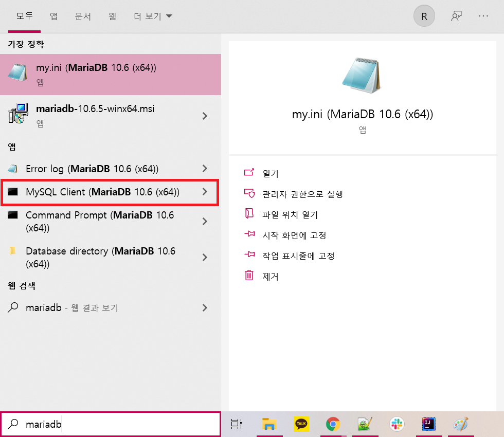504x437 pixels.
Task: Launch MySQL Client (MariaDB 10.6 (x64))
Action: click(110, 192)
